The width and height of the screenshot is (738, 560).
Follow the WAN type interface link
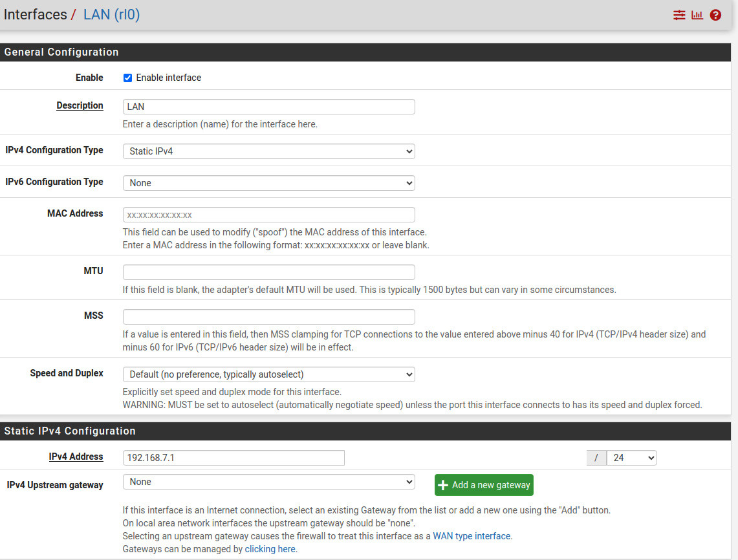pos(472,536)
